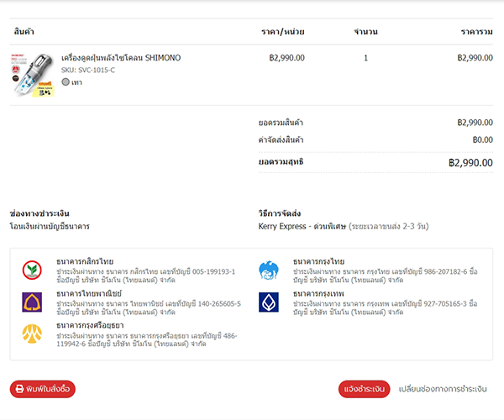Open the เปลี่ยนช่องทางการชำระเงิน link
504x420 pixels.
click(x=443, y=389)
